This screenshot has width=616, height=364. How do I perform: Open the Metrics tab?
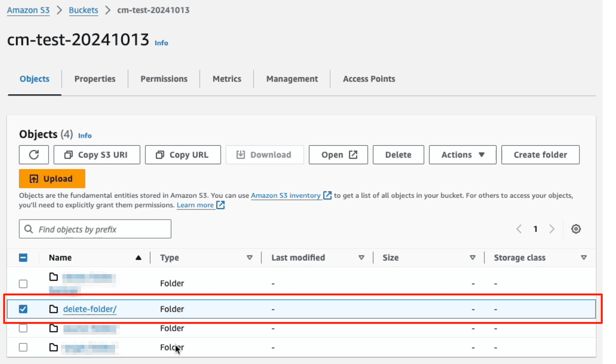coord(227,79)
